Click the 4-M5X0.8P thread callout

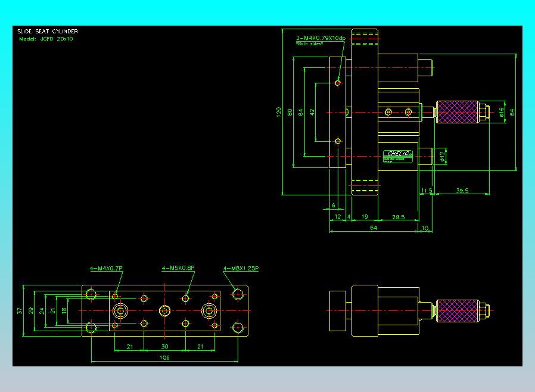[x=178, y=268]
